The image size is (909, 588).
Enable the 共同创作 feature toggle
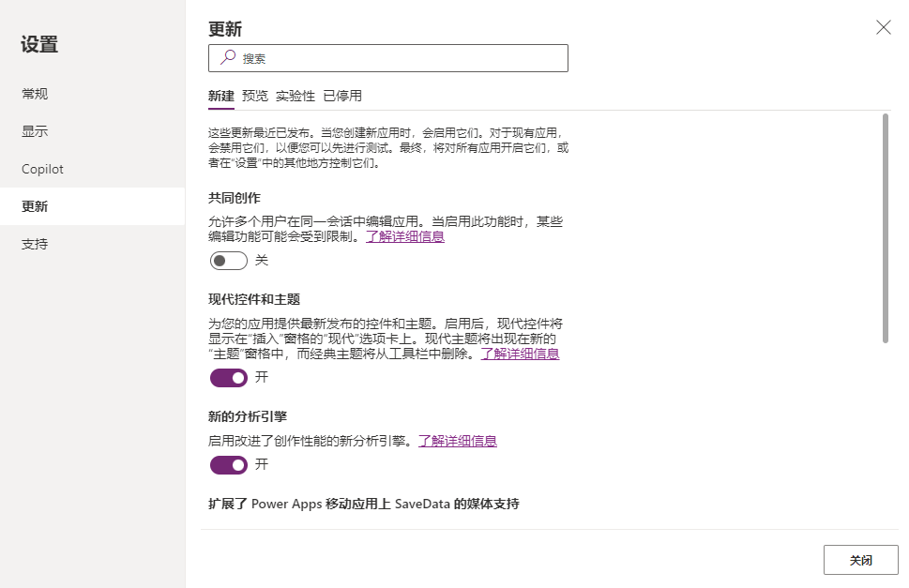(228, 261)
